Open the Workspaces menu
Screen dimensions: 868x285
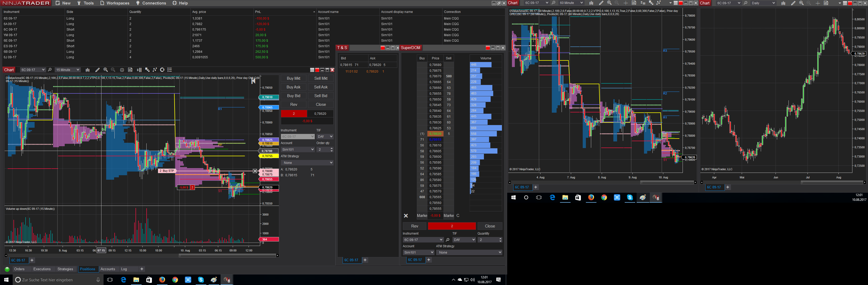pos(115,3)
